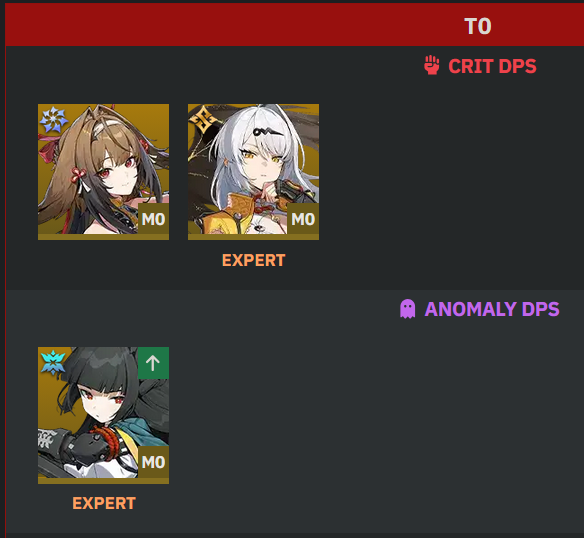Viewport: 584px width, 538px height.
Task: Click the olive strip beneath white-haired portrait
Action: (253, 237)
